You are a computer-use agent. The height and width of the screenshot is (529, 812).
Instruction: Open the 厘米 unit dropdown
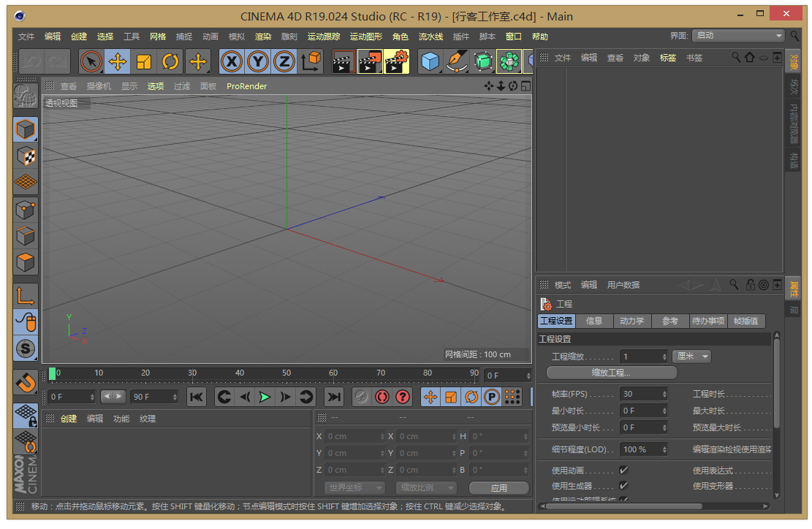[x=691, y=356]
